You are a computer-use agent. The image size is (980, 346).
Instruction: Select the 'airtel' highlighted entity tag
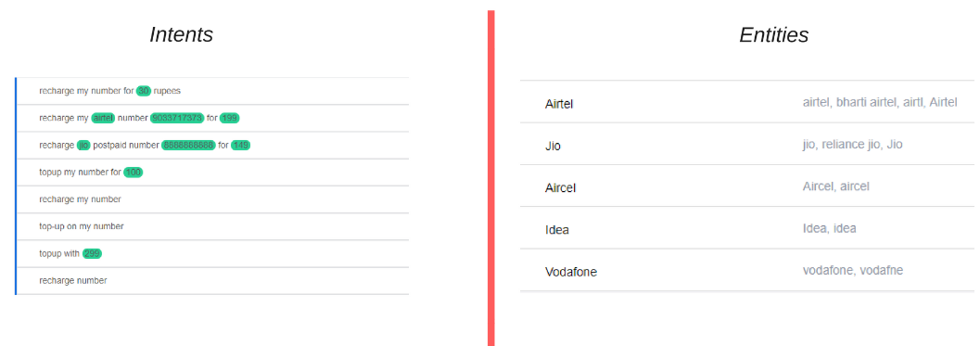(x=103, y=118)
